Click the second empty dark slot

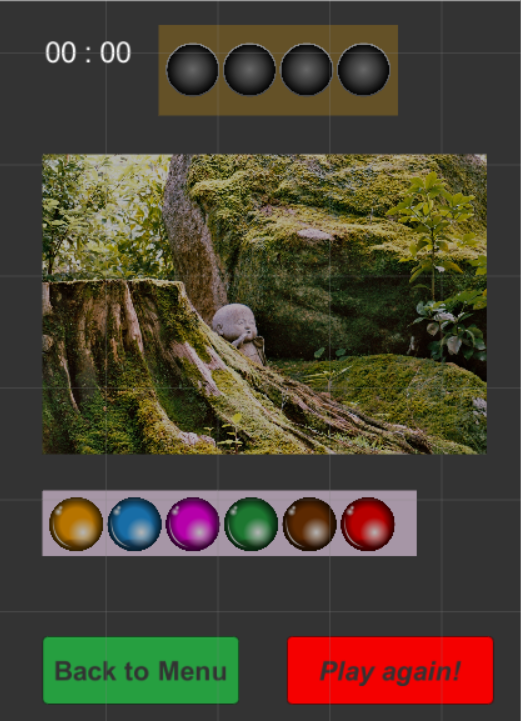click(x=249, y=69)
